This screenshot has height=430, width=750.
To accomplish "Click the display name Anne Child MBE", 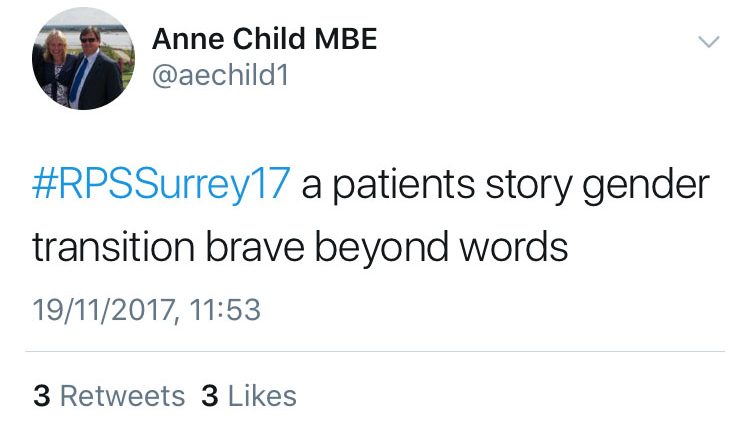I will point(265,39).
